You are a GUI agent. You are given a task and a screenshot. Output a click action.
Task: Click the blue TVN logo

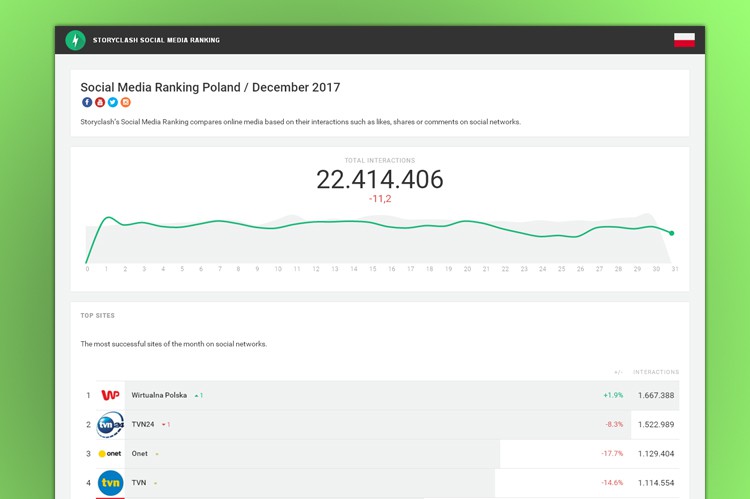110,483
